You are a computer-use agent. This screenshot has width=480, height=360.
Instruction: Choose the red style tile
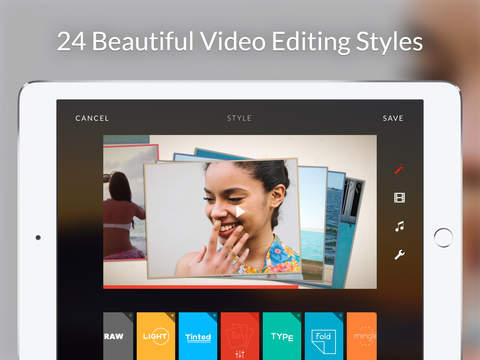(240, 336)
